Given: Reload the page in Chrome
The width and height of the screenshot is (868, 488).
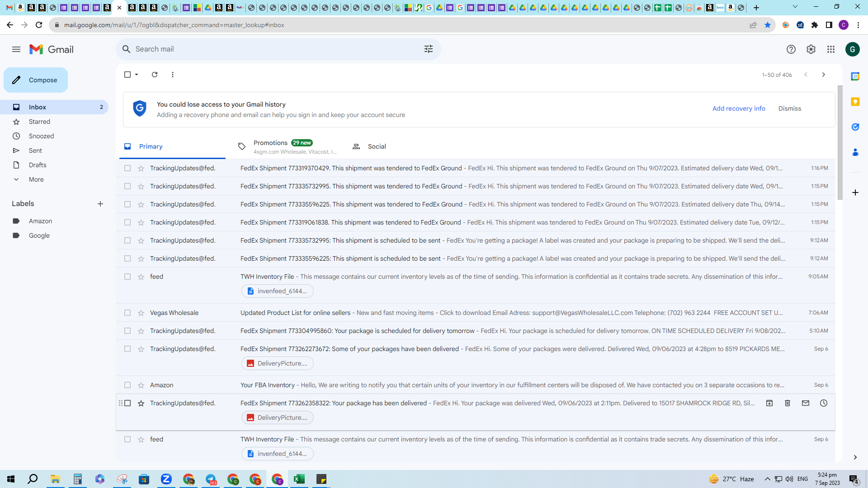Looking at the screenshot, I should (39, 25).
